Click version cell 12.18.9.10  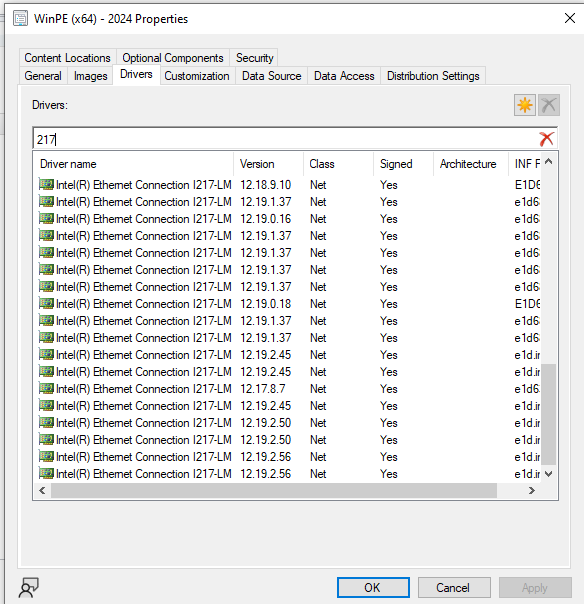[266, 185]
